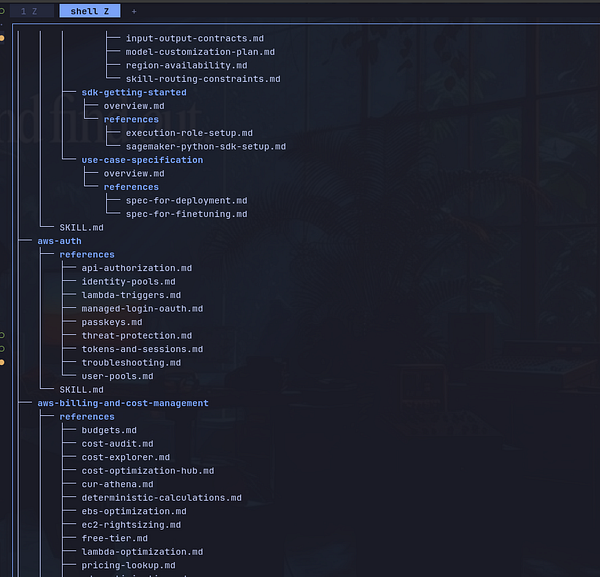Click managed-login-oauth.md entry
Screen dimensions: 600x577
coord(142,308)
